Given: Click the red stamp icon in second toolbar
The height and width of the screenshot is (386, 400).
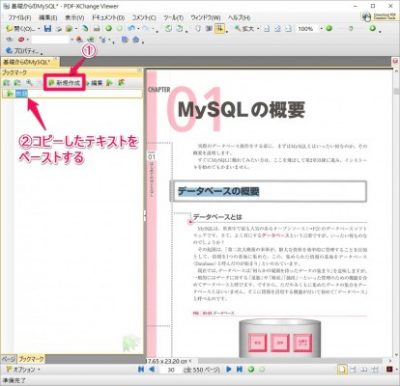Looking at the screenshot, I should click(21, 40).
